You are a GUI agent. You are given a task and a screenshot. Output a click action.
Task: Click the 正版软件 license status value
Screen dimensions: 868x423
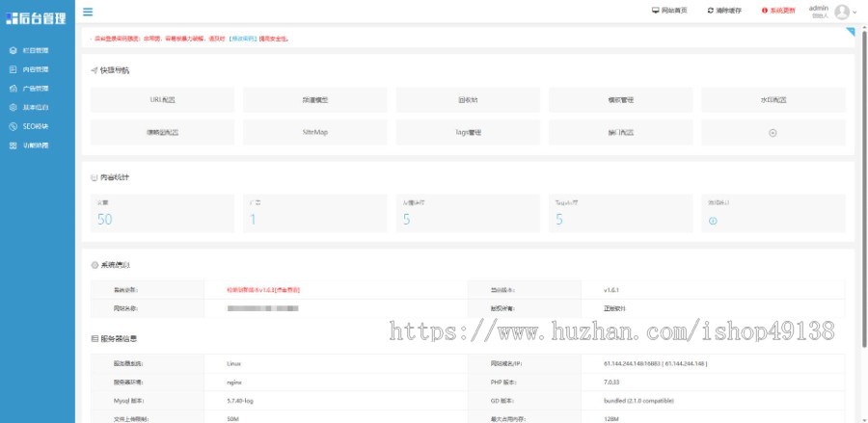point(614,308)
